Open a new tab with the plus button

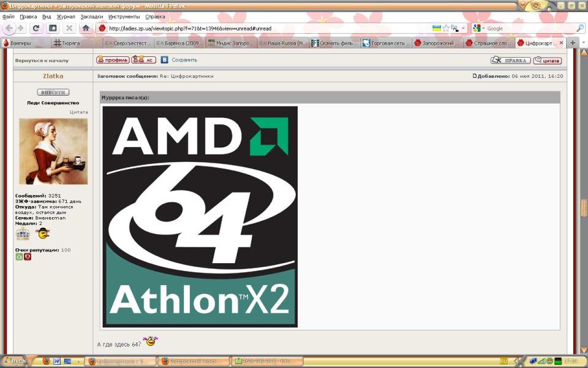point(573,43)
